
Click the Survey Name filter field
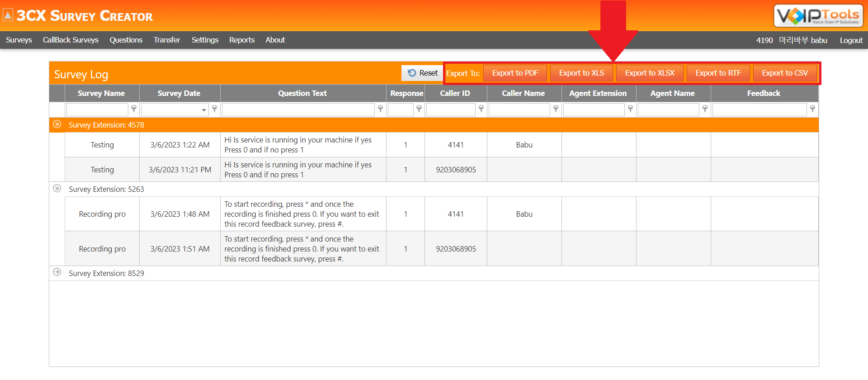click(97, 109)
